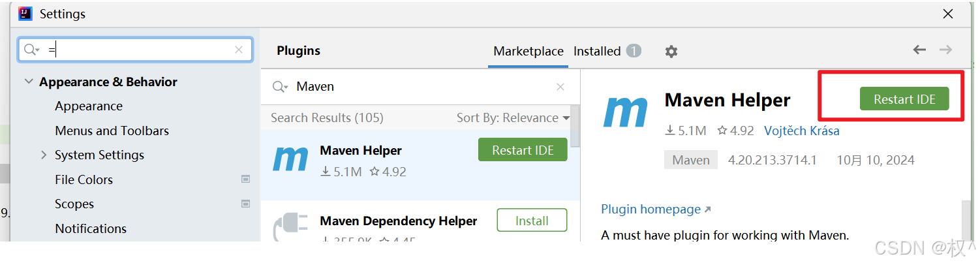The image size is (980, 265).
Task: Select Appearance in the settings tree
Action: click(x=89, y=106)
